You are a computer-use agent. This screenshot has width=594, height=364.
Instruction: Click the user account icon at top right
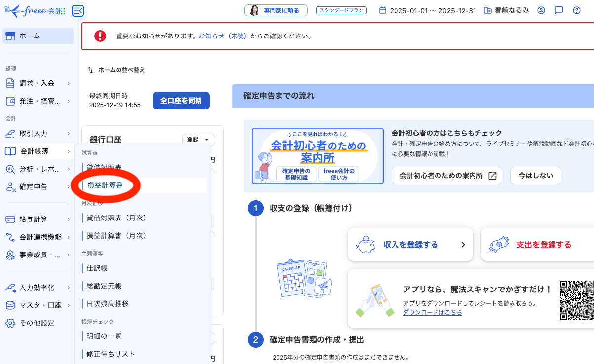point(541,10)
